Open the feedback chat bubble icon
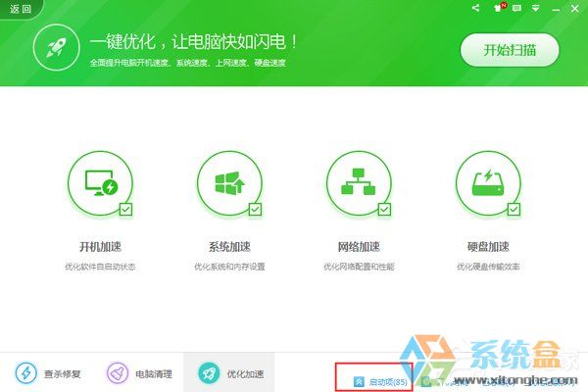The width and height of the screenshot is (588, 392). [x=516, y=8]
